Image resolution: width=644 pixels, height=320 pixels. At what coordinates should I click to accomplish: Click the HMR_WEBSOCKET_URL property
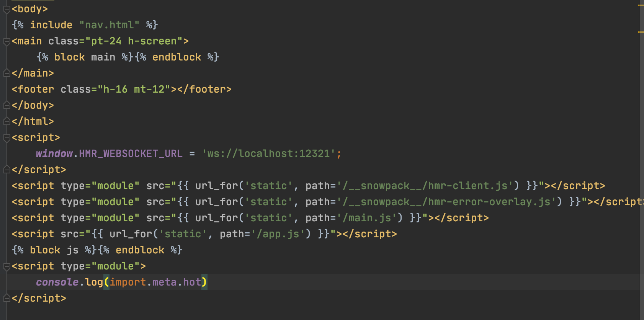pyautogui.click(x=131, y=153)
